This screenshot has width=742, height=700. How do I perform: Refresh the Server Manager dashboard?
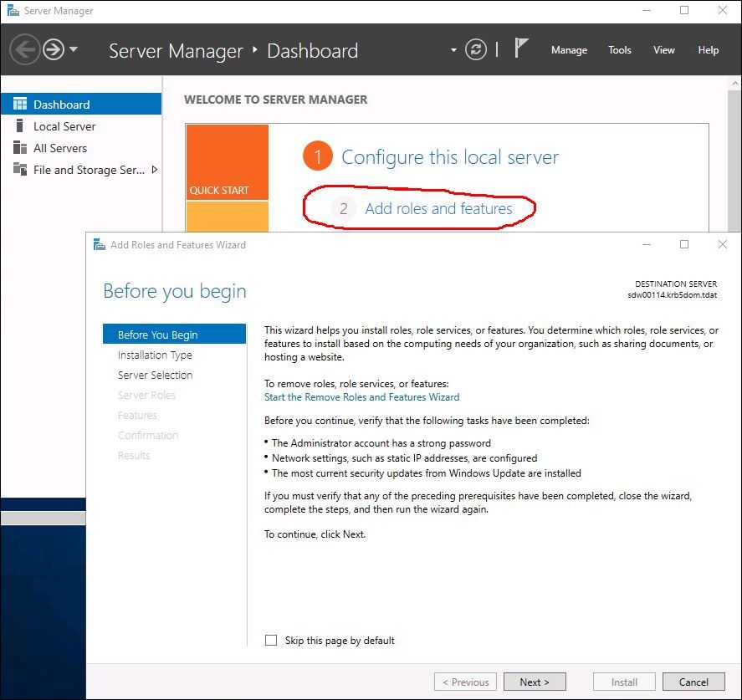pos(476,49)
